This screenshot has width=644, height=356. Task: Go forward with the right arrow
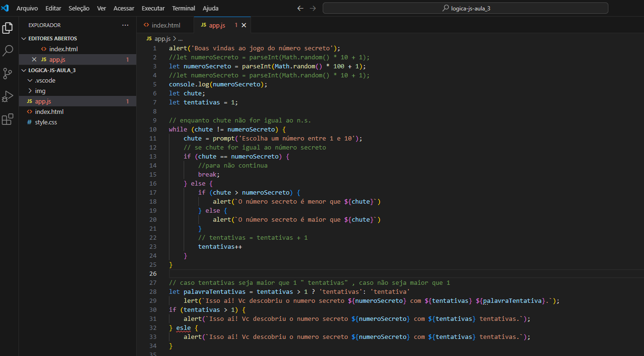[312, 8]
